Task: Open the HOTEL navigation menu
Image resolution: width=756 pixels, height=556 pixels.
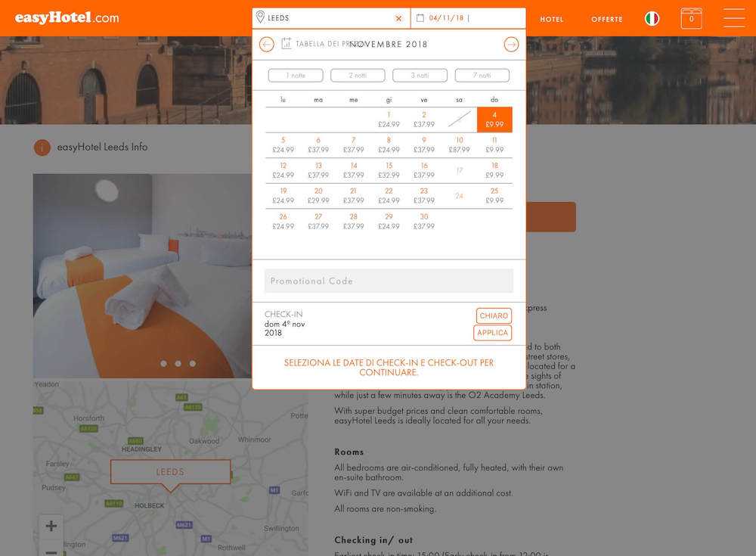Action: coord(552,19)
